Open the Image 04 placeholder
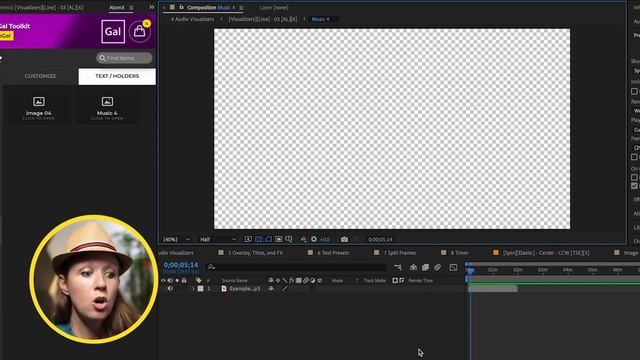Viewport: 640px width, 360px height. pyautogui.click(x=39, y=107)
